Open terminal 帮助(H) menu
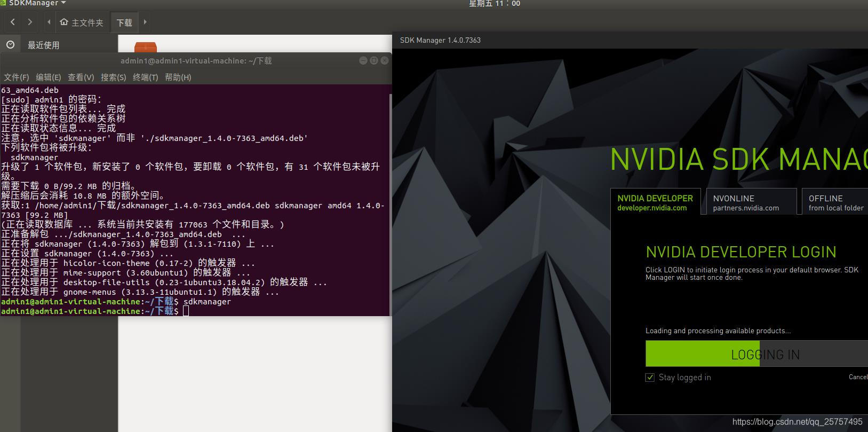This screenshot has width=868, height=432. (178, 77)
